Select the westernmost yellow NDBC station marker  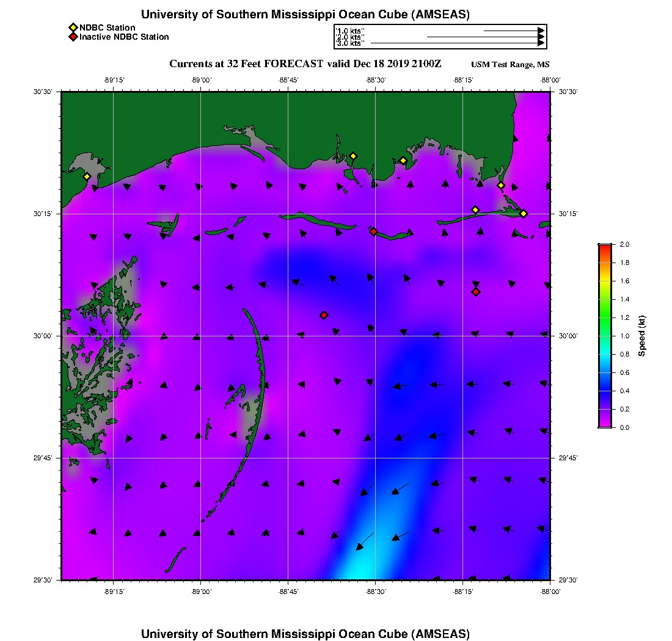click(x=87, y=176)
